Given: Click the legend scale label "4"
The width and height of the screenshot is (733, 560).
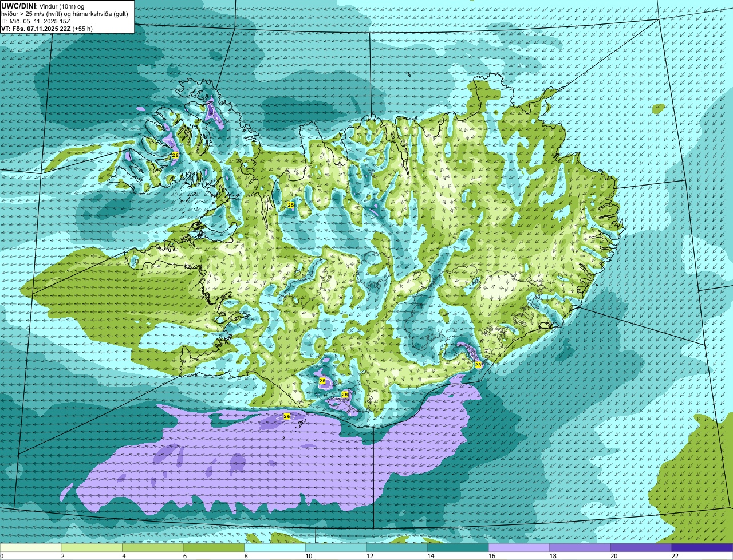Looking at the screenshot, I should 124,556.
